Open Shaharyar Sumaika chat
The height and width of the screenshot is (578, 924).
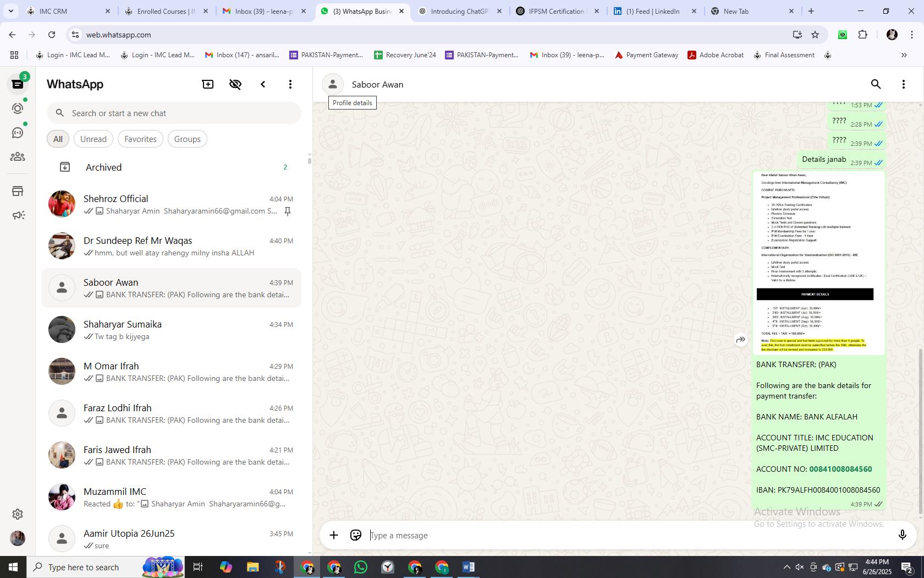click(172, 330)
